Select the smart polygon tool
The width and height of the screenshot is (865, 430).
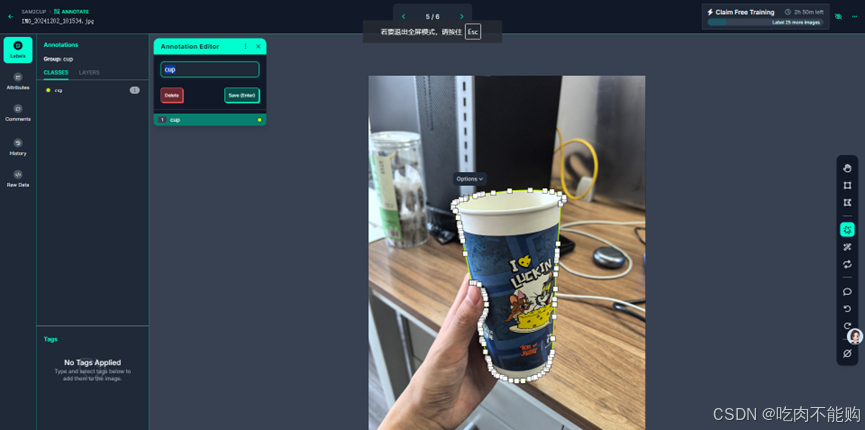(847, 229)
